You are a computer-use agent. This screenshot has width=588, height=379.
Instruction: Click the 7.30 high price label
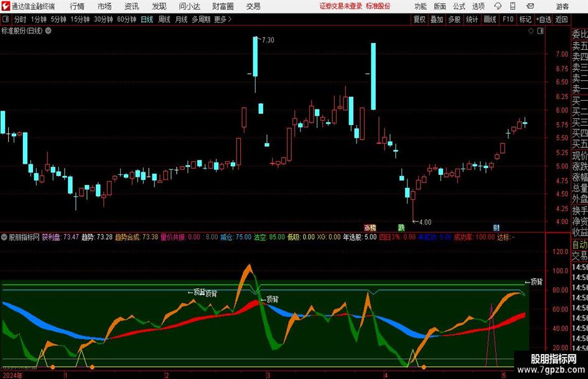268,40
